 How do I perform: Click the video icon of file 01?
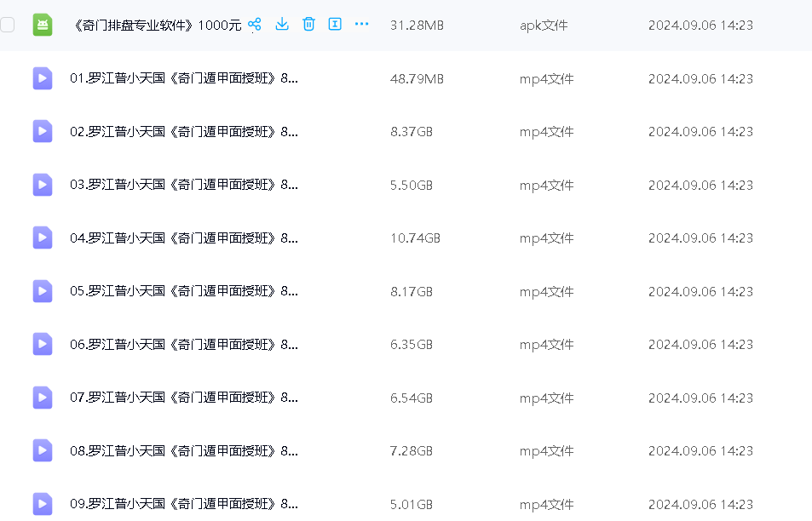(x=43, y=78)
